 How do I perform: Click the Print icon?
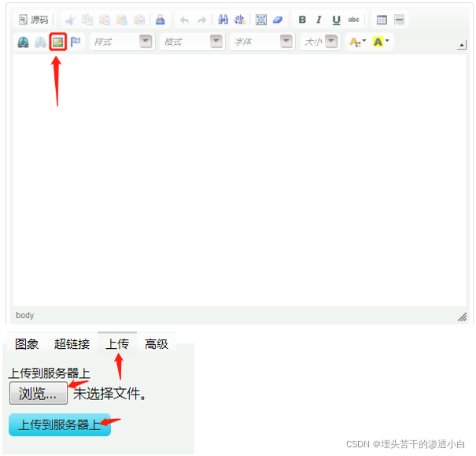[x=161, y=20]
